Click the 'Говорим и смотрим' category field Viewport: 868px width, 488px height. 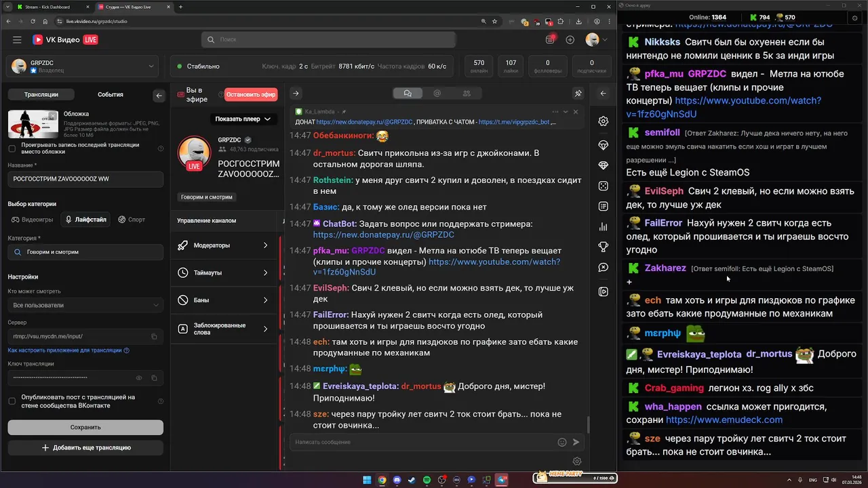coord(85,252)
